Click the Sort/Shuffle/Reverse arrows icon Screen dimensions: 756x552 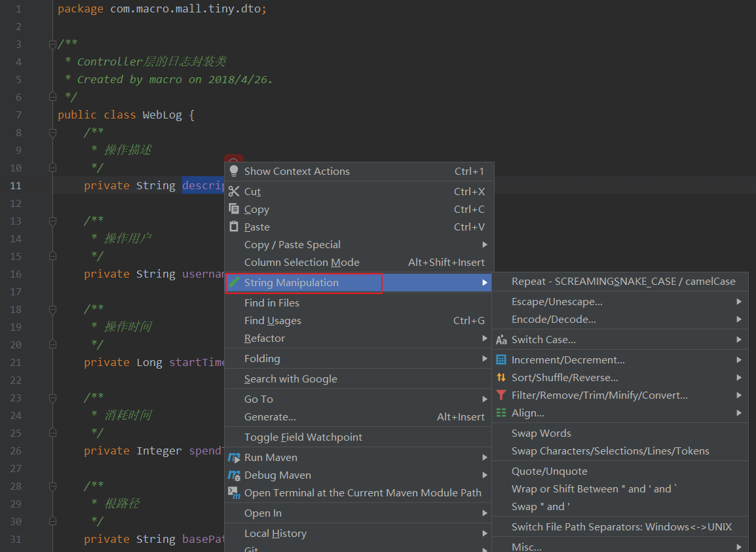[x=501, y=377]
